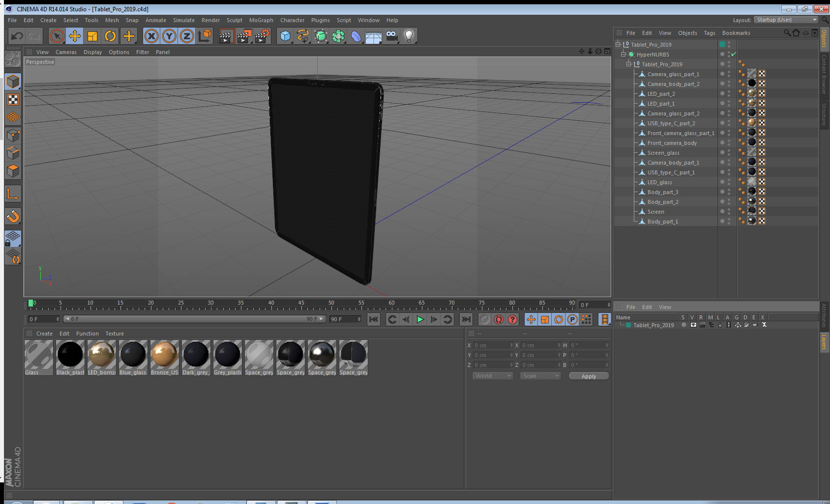830x504 pixels.
Task: Toggle visibility dots of LED_glass
Action: tap(729, 182)
